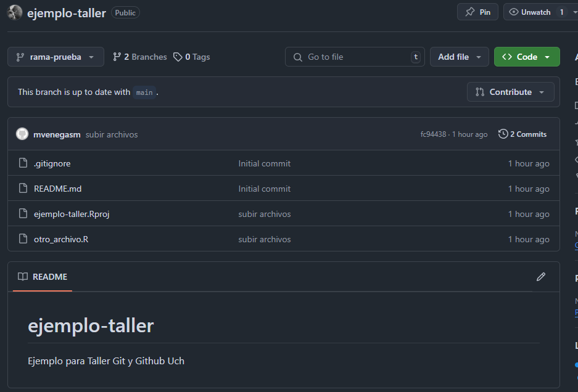View the 2 Branches link

(x=139, y=57)
